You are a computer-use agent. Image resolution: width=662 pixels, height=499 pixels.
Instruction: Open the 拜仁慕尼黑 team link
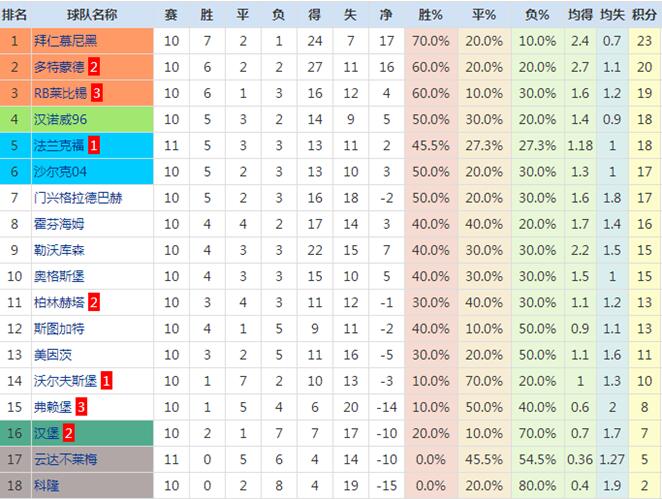click(x=65, y=41)
